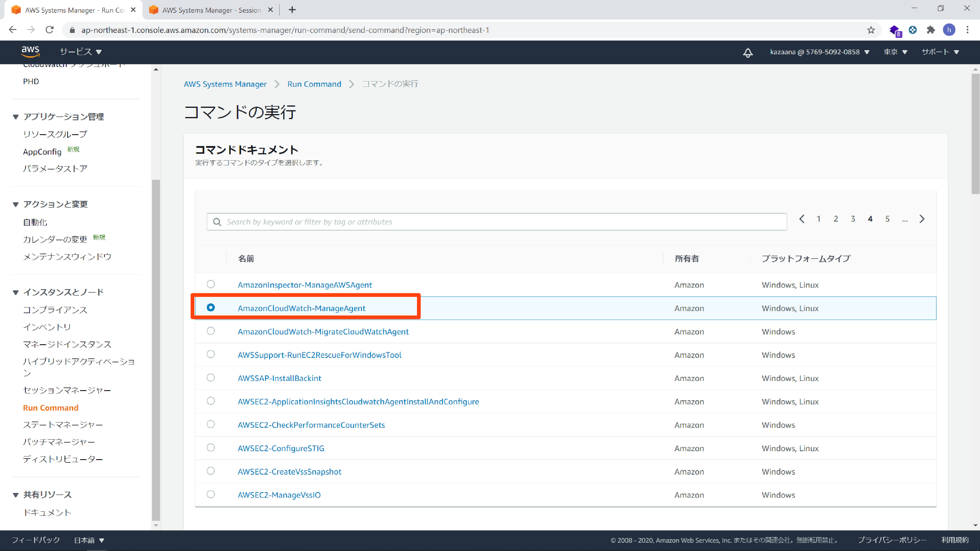Click AWS Systems Manager breadcrumb link
The image size is (980, 551).
(x=225, y=84)
